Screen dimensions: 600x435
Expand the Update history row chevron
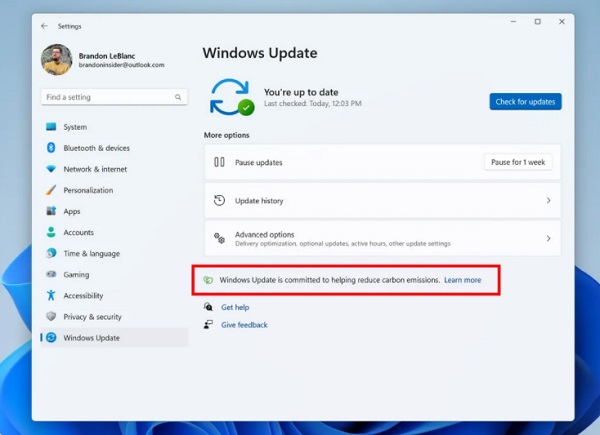click(x=548, y=201)
